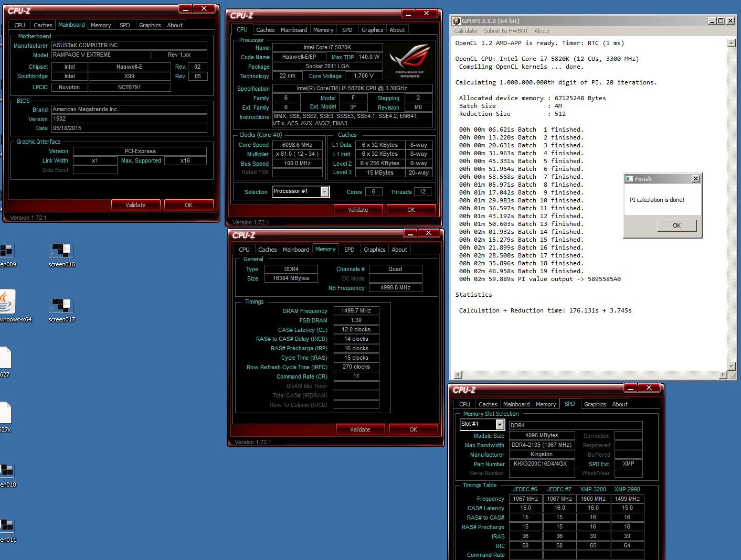The width and height of the screenshot is (741, 560).
Task: Click the GPUPI title bar app icon
Action: point(456,21)
